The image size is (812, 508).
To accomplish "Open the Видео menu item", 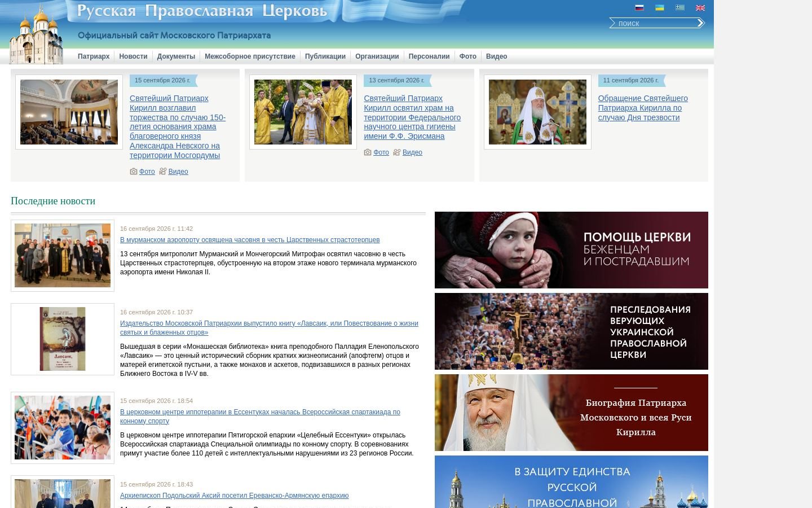I will click(x=497, y=56).
